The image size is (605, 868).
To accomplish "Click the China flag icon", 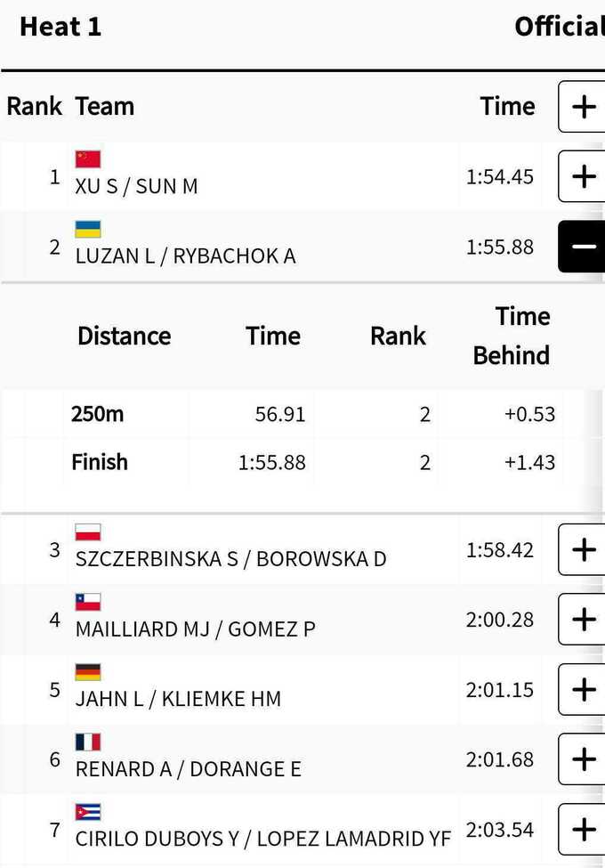I will [x=88, y=159].
